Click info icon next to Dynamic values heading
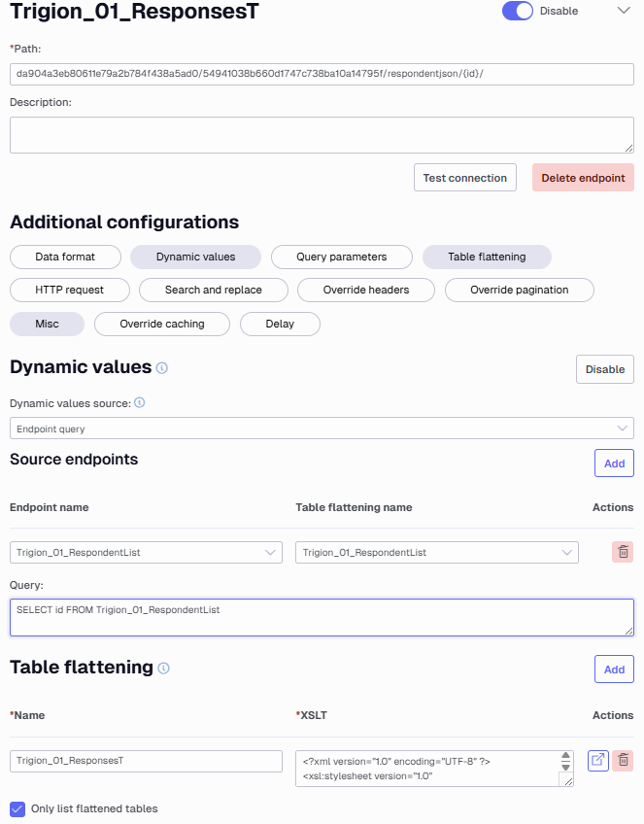The height and width of the screenshot is (824, 644). [162, 368]
